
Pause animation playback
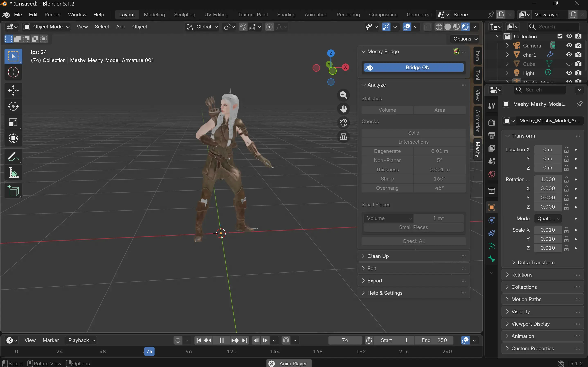[221, 340]
